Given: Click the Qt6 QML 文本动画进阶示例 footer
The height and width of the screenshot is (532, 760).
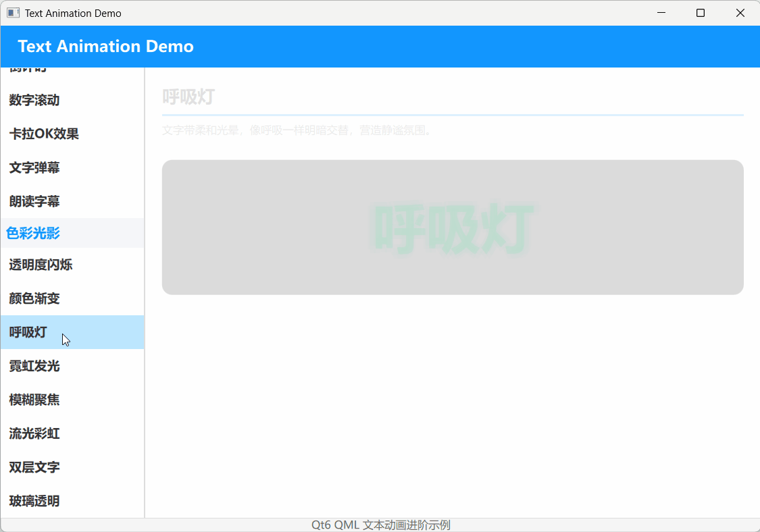Looking at the screenshot, I should click(380, 525).
